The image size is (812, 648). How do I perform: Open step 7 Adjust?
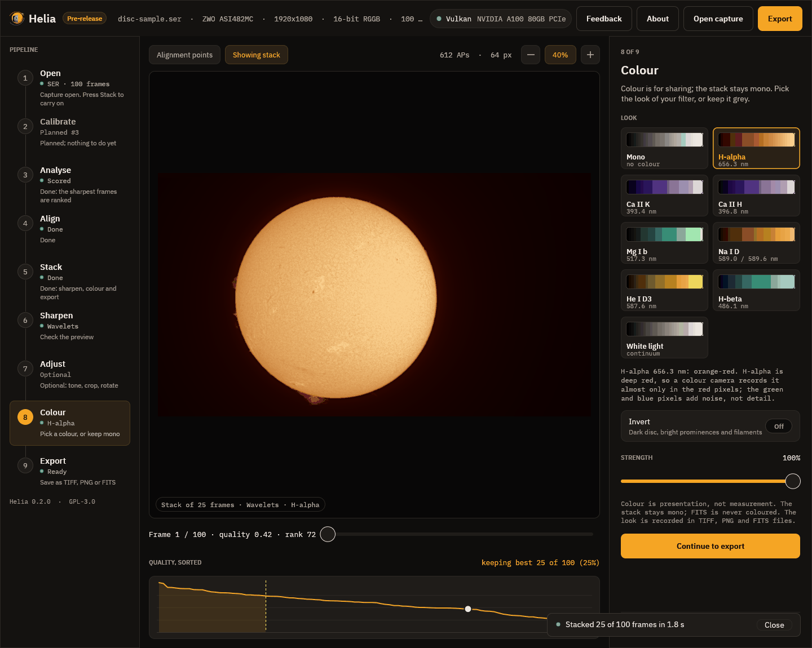70,374
